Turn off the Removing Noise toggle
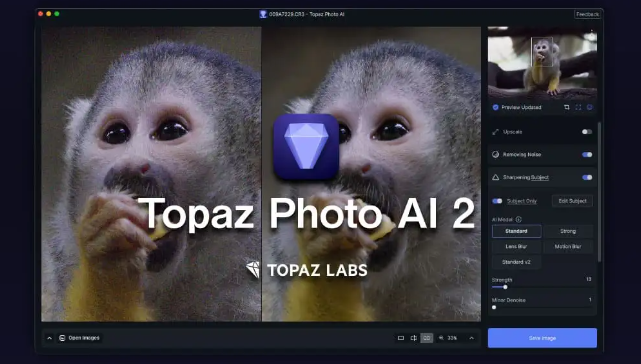The width and height of the screenshot is (641, 364). coord(587,155)
